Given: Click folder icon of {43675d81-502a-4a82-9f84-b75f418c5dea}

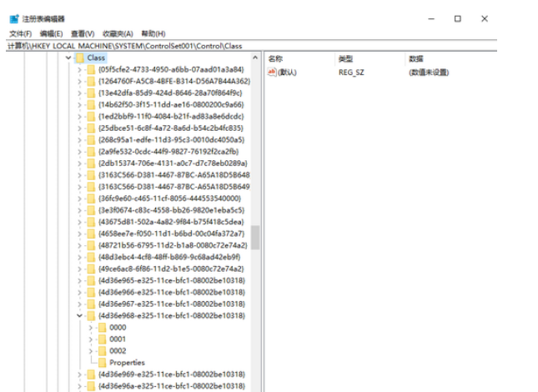Looking at the screenshot, I should coord(91,222).
